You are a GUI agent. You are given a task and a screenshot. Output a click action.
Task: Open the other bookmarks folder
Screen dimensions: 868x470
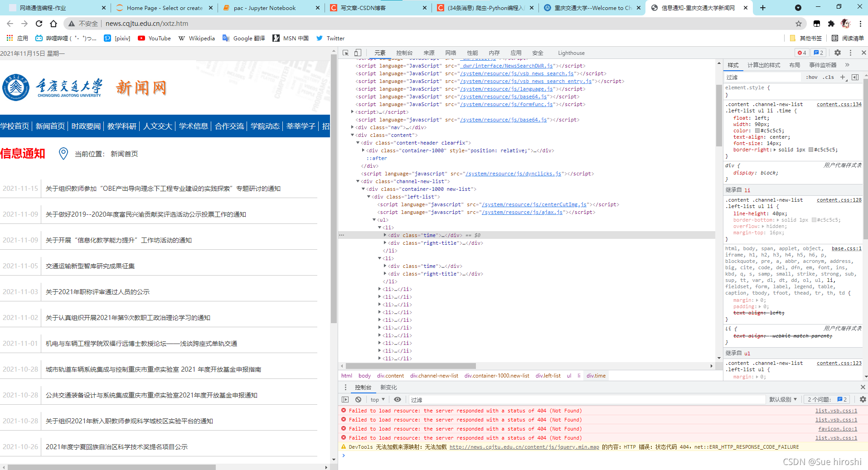coord(805,38)
